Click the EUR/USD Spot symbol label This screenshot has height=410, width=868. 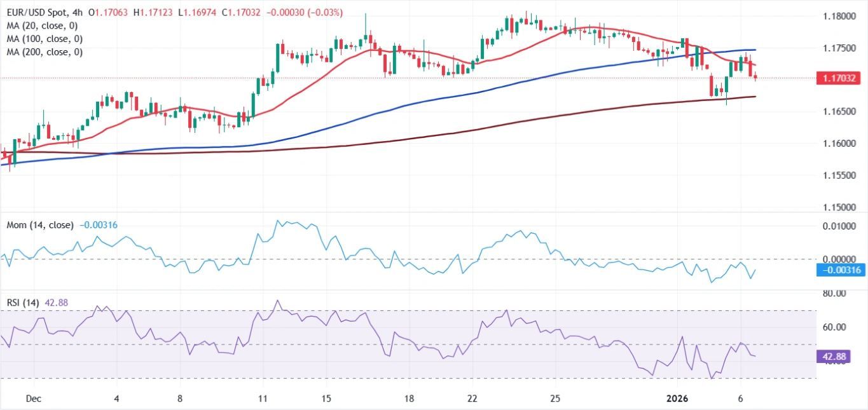point(35,11)
